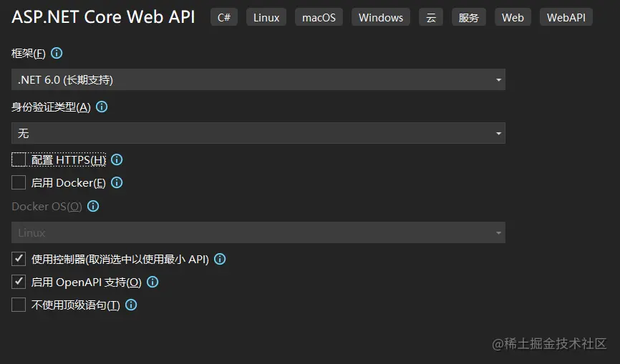Click the info icon beside 不使用顶级语句(T)

pyautogui.click(x=131, y=305)
